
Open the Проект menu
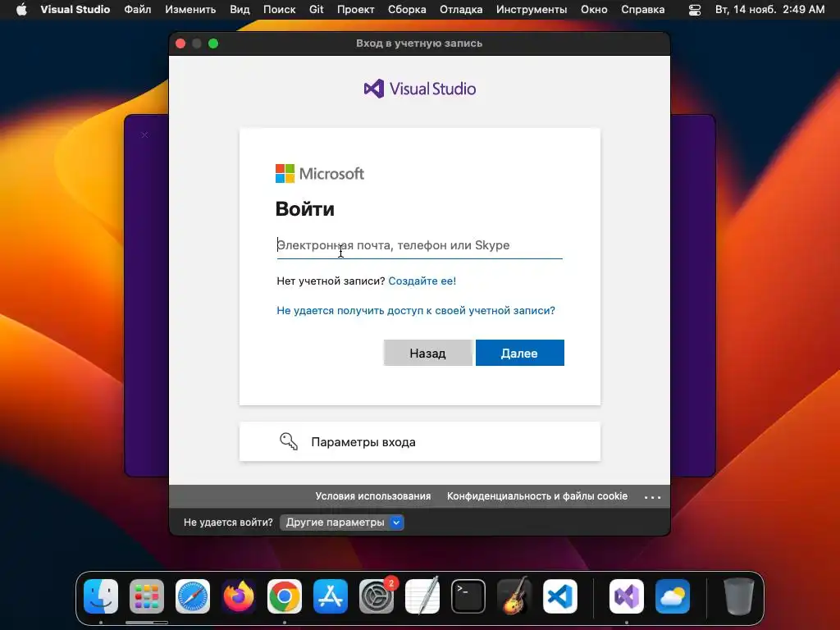(x=356, y=9)
